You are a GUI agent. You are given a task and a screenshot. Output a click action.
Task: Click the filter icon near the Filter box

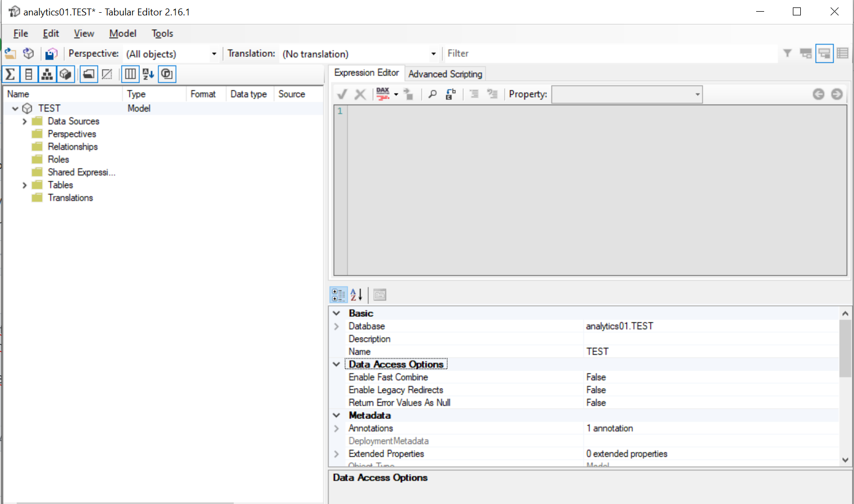point(787,53)
